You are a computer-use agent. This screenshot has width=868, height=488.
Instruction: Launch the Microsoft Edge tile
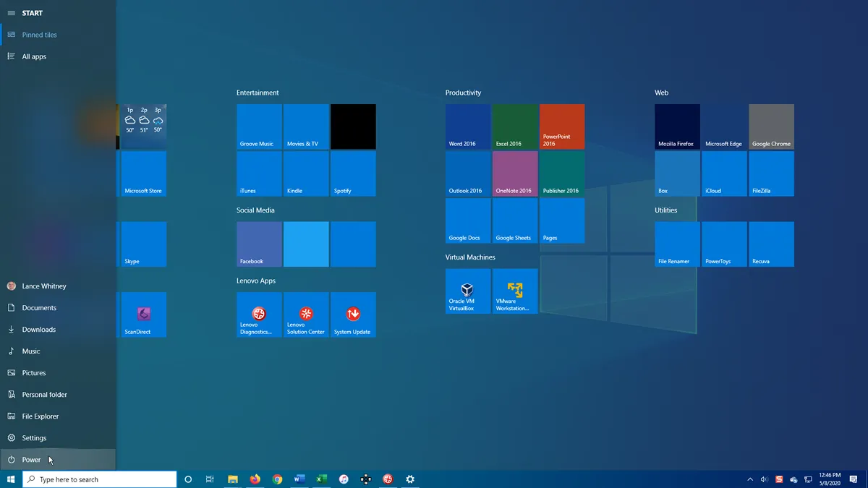click(x=724, y=127)
